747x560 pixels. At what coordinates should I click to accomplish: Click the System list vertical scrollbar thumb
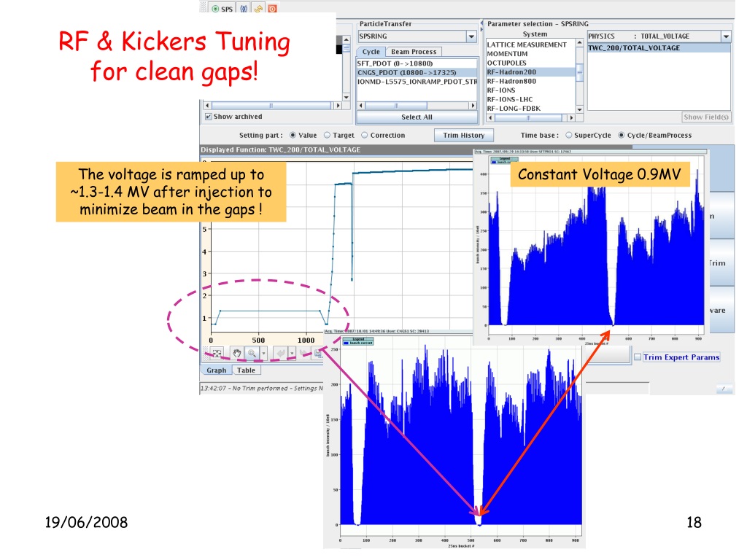580,72
